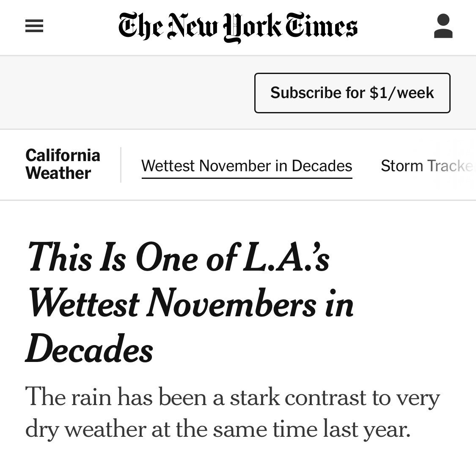The image size is (476, 463).
Task: Click the article summary about rain contrast
Action: coord(233,413)
